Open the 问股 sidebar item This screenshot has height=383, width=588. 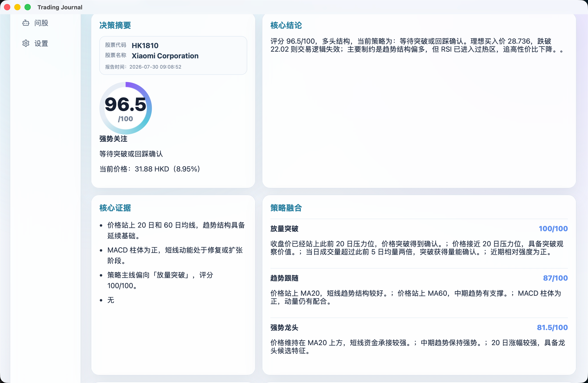tap(36, 23)
